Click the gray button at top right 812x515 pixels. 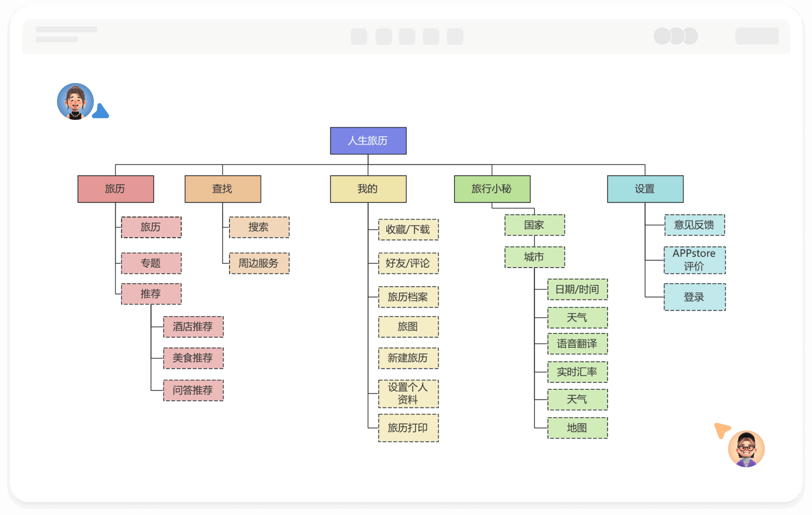pyautogui.click(x=757, y=36)
